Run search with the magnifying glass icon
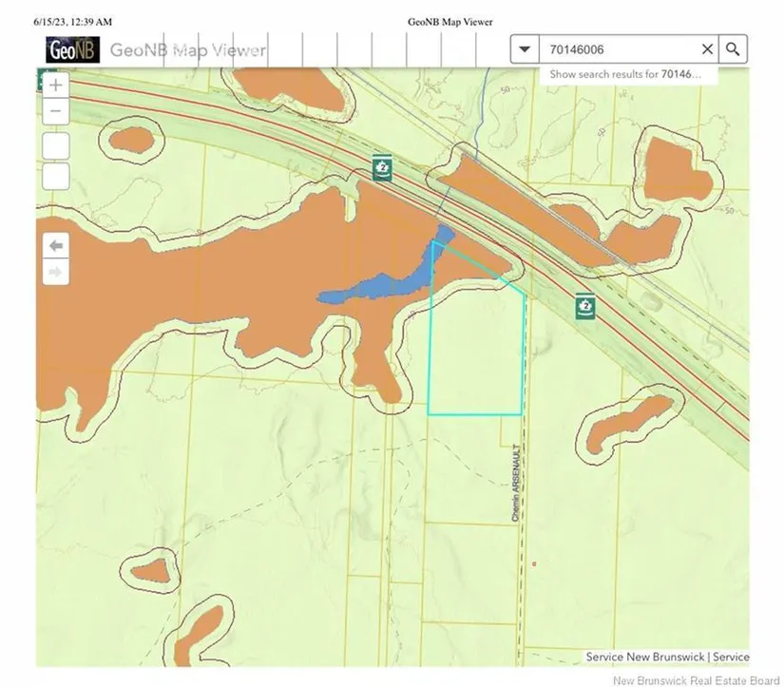This screenshot has width=784, height=687. (x=733, y=49)
